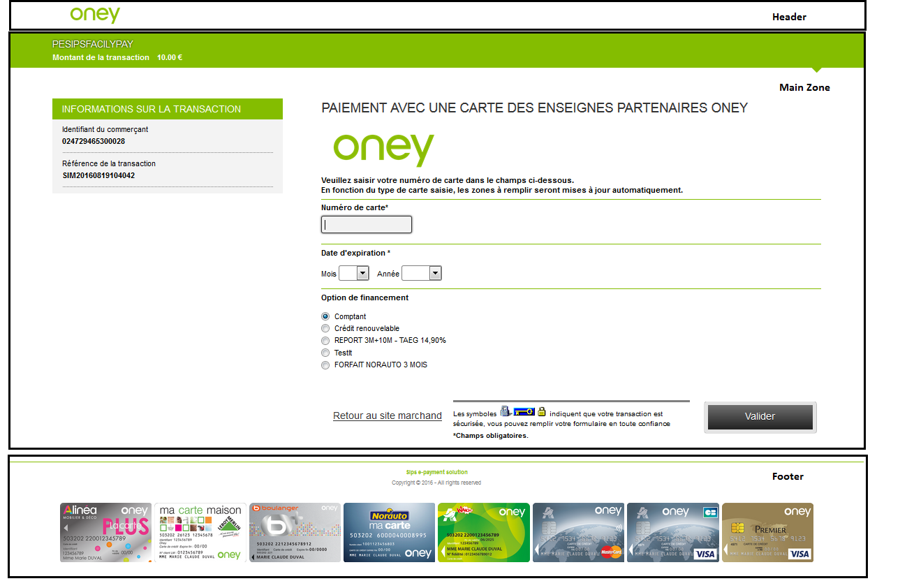Click the transaction amount 10.00 €
914x588 pixels.
pos(170,57)
